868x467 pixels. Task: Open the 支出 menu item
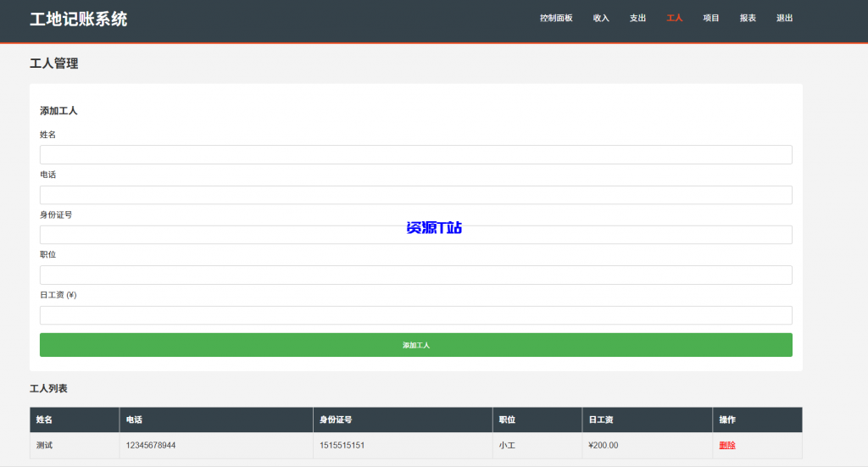[637, 18]
